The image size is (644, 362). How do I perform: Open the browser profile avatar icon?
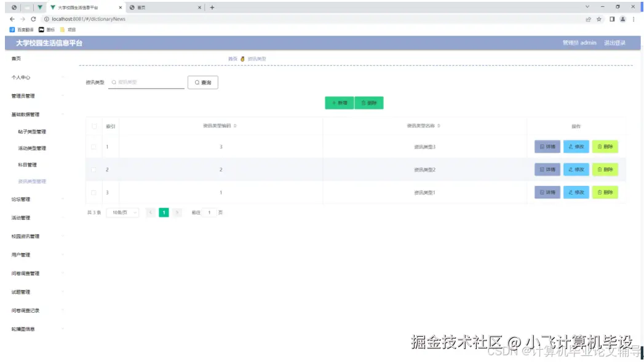[622, 19]
